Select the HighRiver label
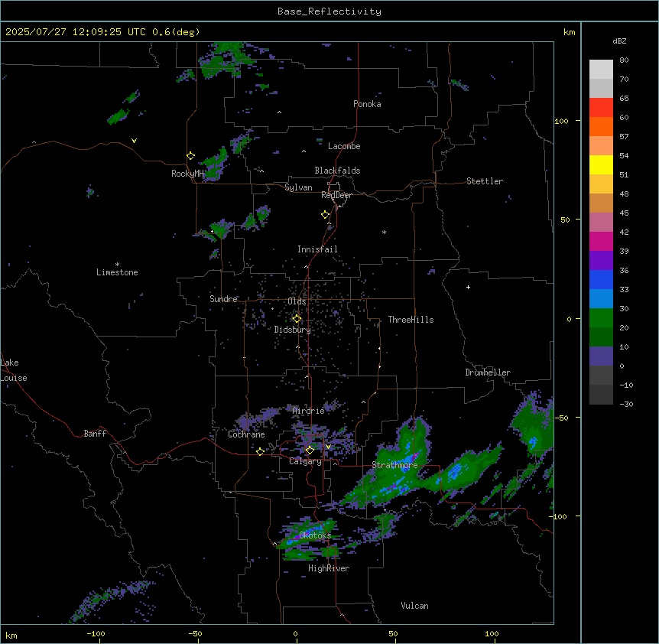659x644 pixels. point(329,568)
